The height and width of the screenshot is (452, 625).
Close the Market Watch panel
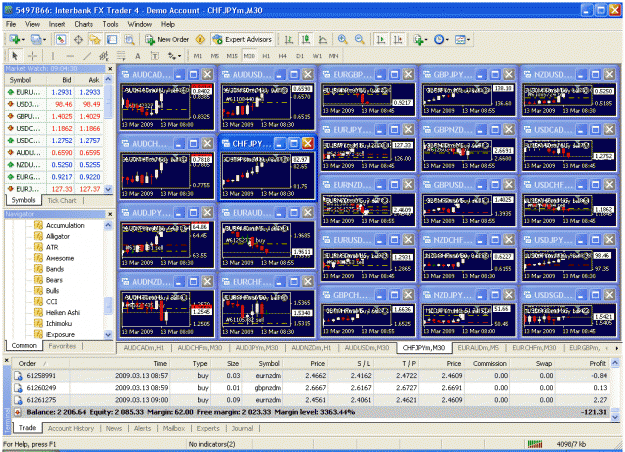[x=110, y=69]
